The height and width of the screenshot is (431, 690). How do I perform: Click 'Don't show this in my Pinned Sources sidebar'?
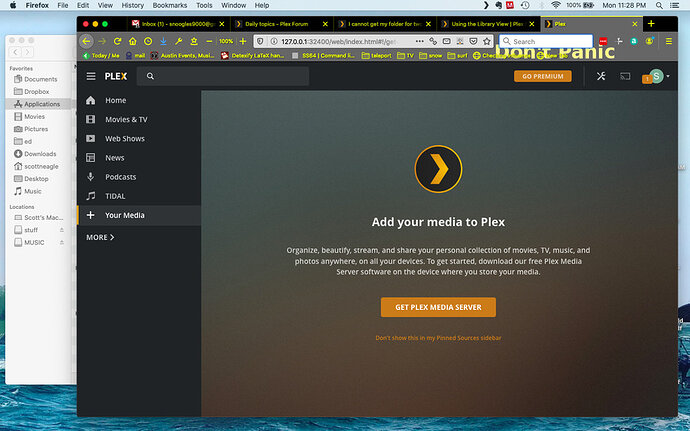[438, 338]
